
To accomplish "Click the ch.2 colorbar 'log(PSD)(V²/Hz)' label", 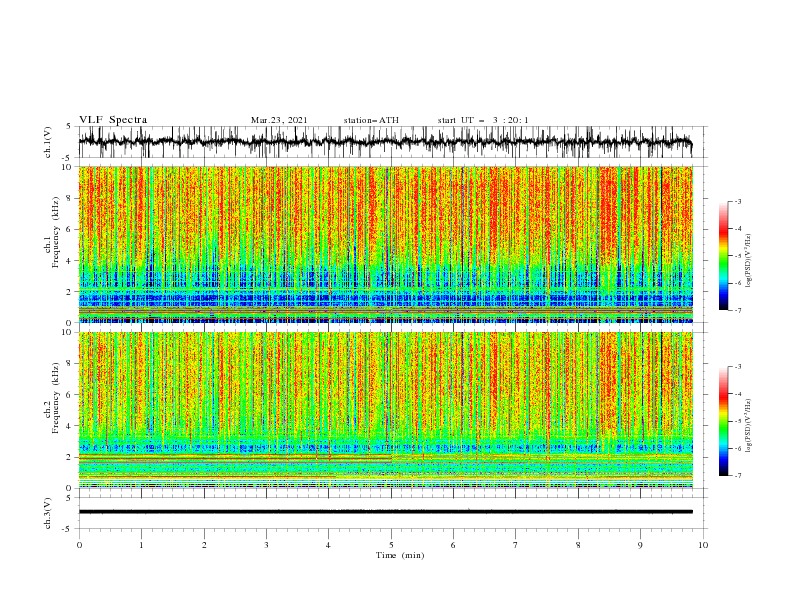I will (749, 426).
